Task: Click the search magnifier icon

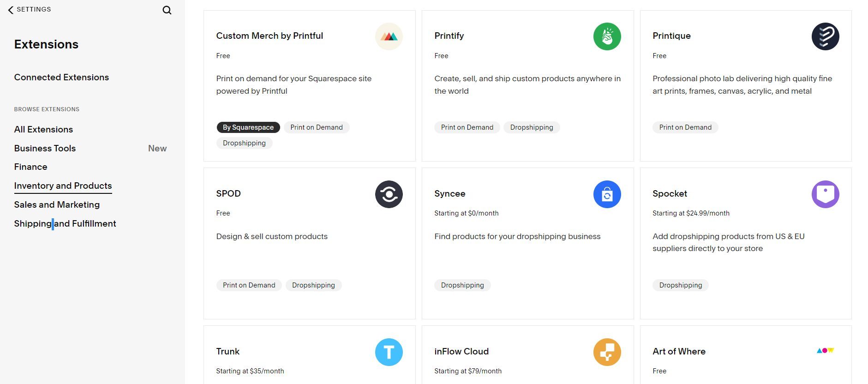Action: (x=167, y=10)
